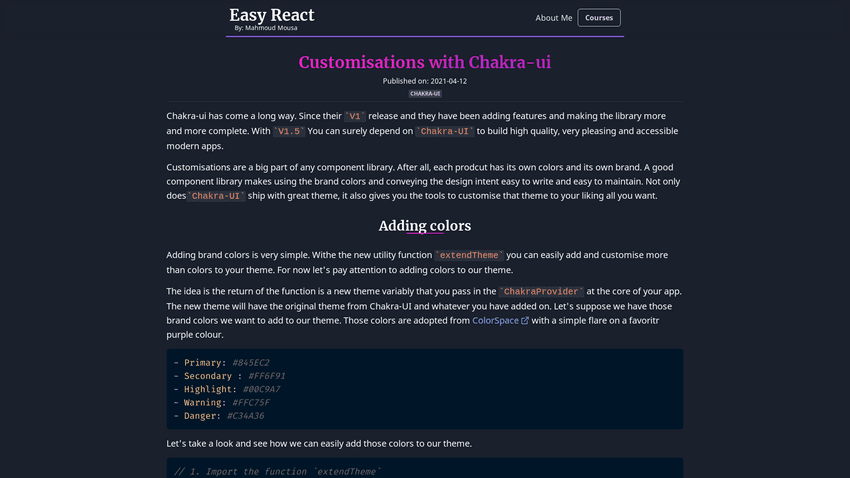Click the Highlight #00C9A7 code line

226,389
